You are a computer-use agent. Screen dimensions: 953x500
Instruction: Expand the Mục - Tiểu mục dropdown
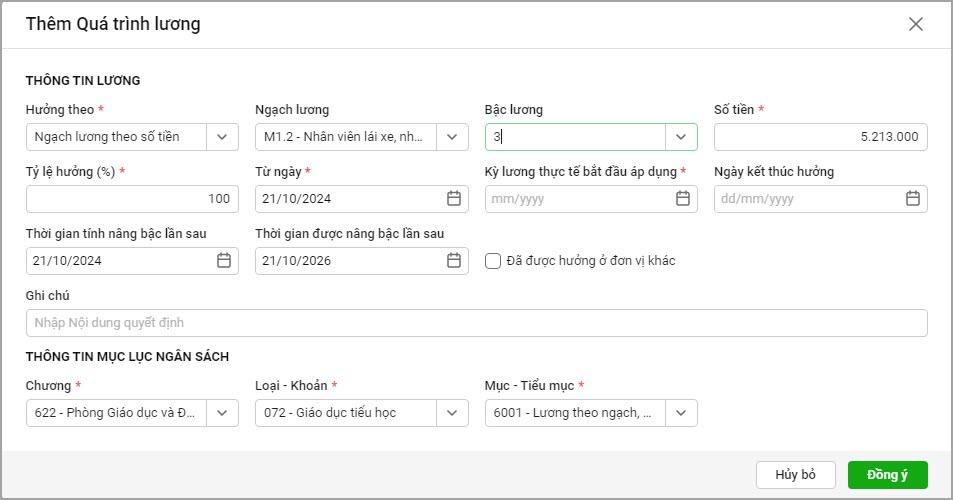click(x=682, y=413)
